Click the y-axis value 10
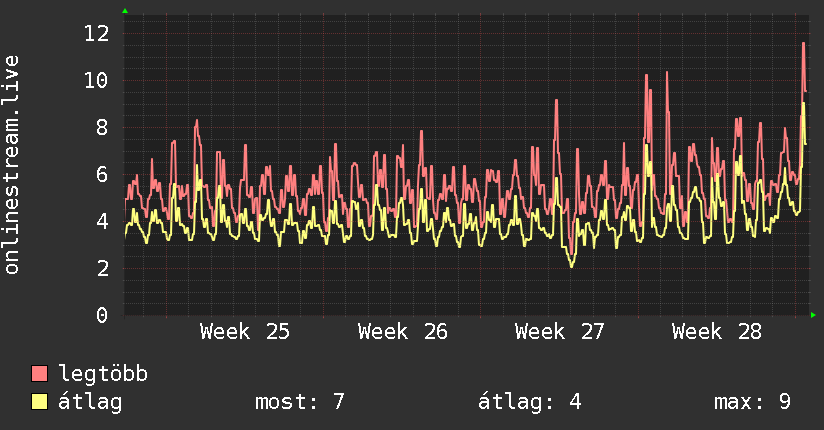 click(97, 80)
